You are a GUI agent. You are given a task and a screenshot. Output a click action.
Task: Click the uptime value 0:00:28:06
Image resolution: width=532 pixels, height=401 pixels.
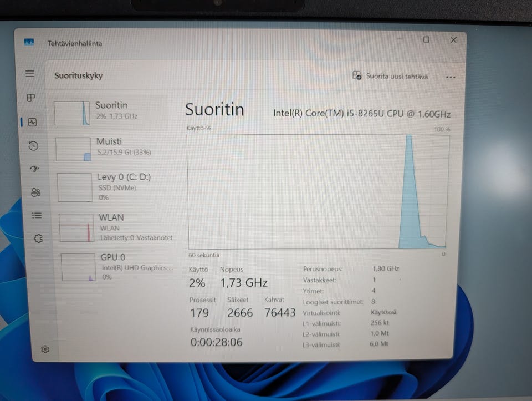coord(217,342)
